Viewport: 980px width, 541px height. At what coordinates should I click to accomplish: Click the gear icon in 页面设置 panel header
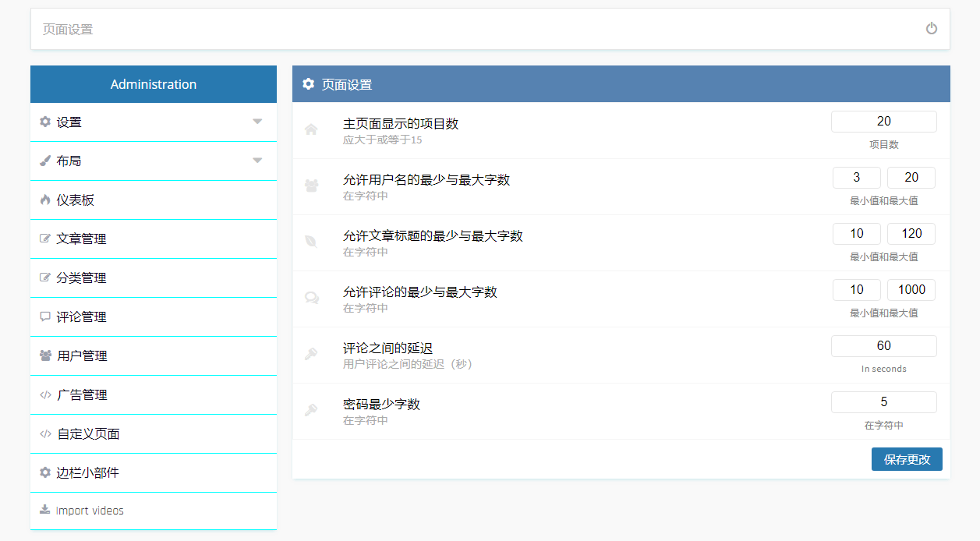[309, 84]
